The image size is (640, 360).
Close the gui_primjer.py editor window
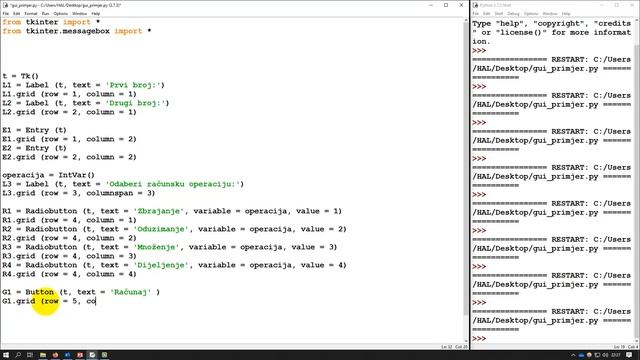pyautogui.click(x=461, y=5)
